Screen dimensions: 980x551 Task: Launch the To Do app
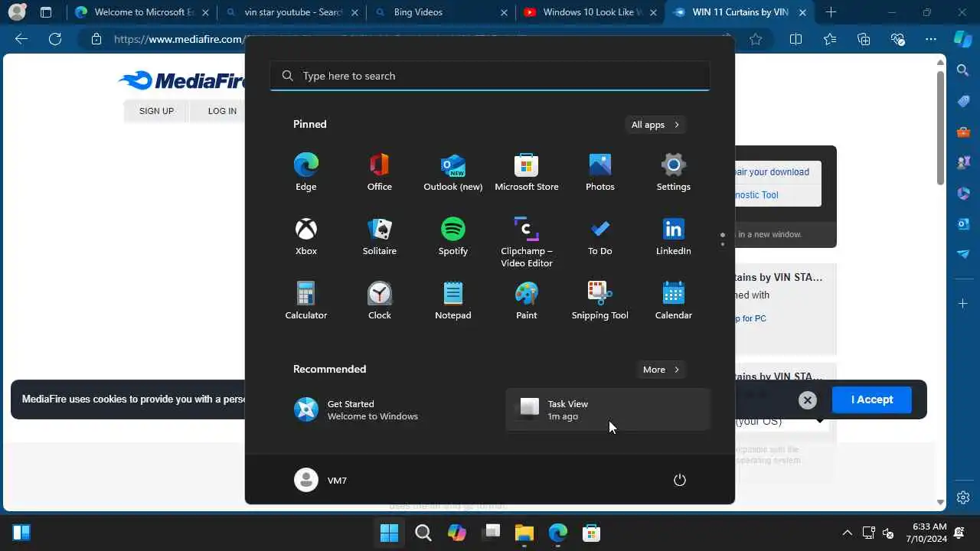click(x=599, y=236)
